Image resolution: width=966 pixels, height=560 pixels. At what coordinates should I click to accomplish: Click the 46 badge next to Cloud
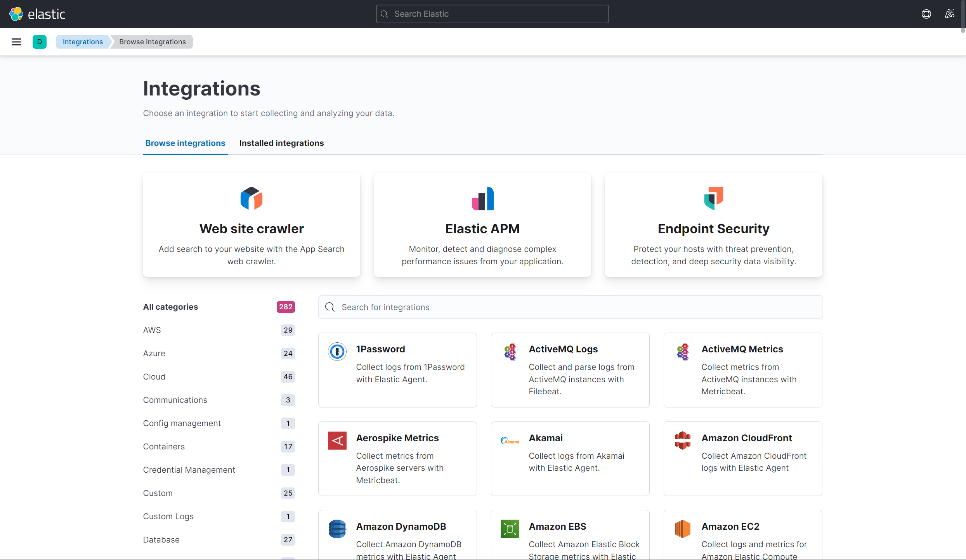point(288,377)
